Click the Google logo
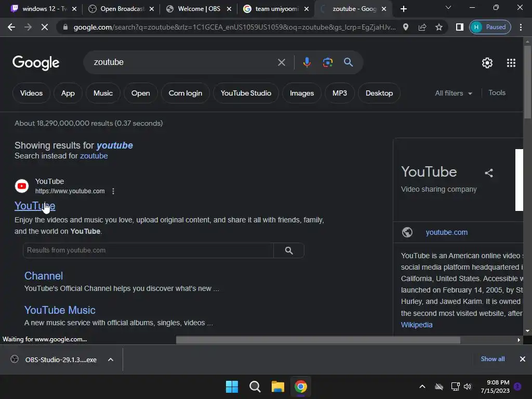The height and width of the screenshot is (399, 532). (36, 63)
